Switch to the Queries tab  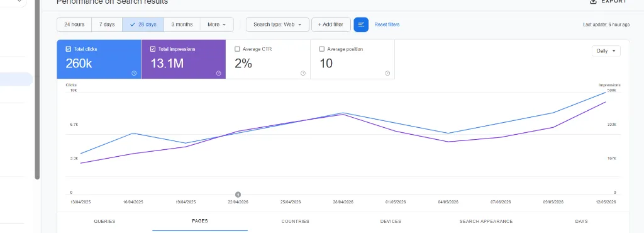point(104,222)
